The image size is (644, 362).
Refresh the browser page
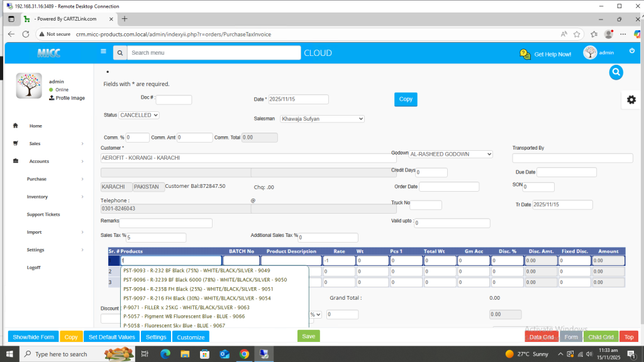pos(26,34)
